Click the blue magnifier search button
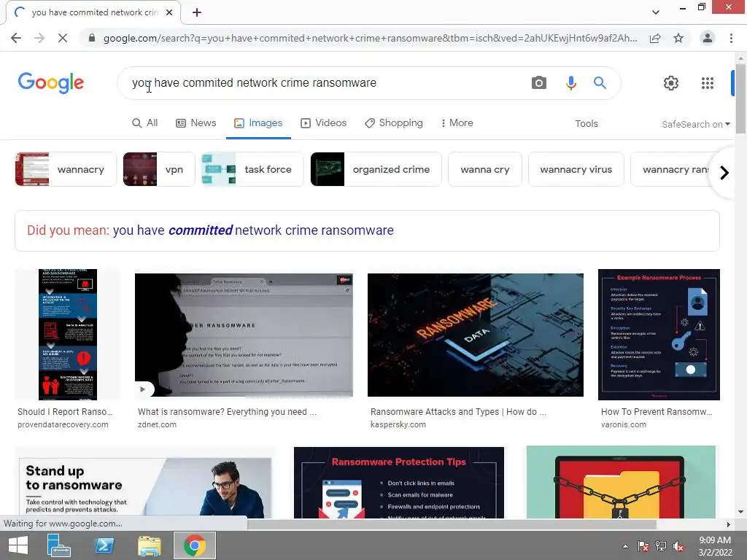The image size is (747, 560). click(600, 83)
